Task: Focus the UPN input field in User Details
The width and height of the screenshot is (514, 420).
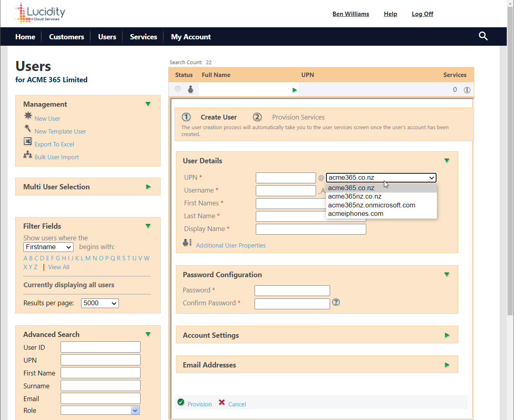Action: (x=286, y=178)
